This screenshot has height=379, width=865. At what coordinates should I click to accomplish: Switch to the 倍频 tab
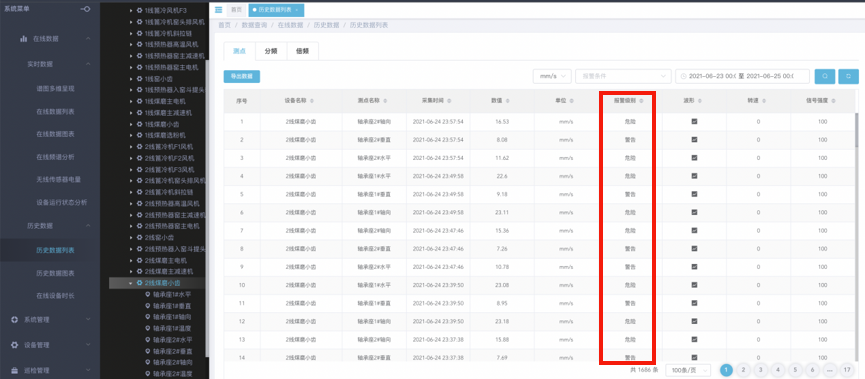[x=302, y=51]
